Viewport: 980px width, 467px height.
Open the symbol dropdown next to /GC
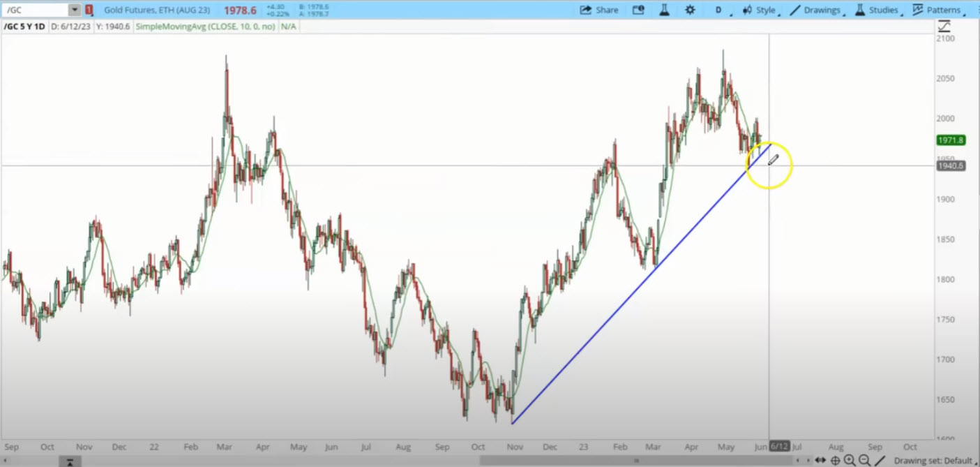pyautogui.click(x=75, y=10)
